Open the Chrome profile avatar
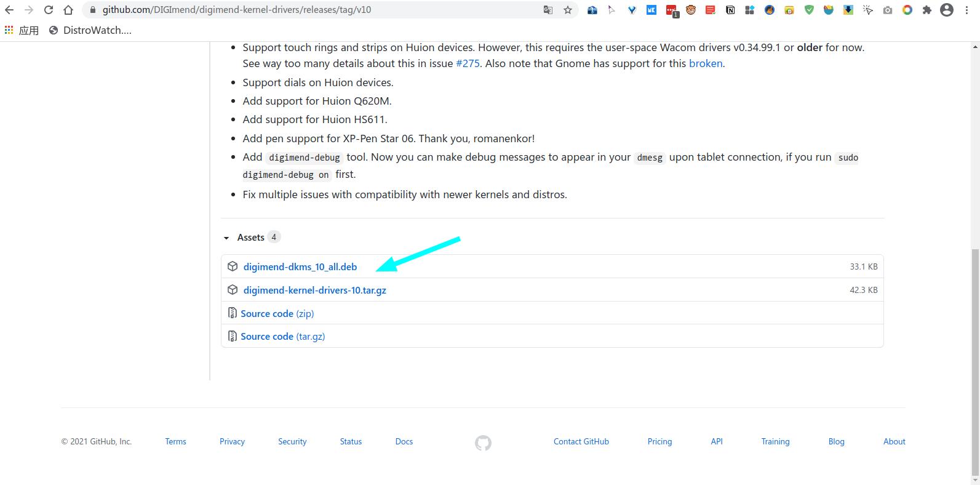Viewport: 980px width, 485px height. coord(947,10)
